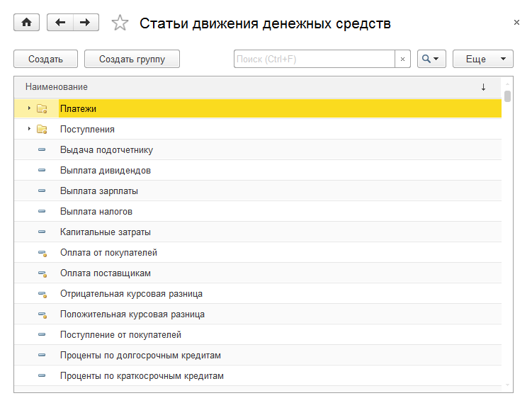
Task: Clear the search field with x
Action: (403, 59)
